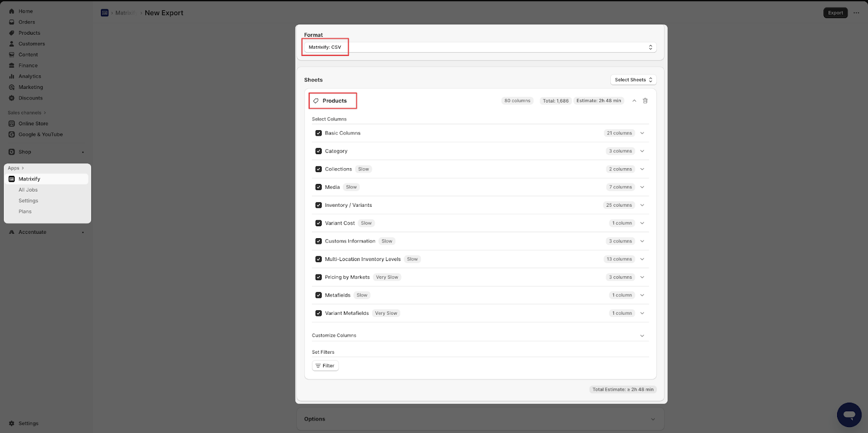
Task: Expand the Customize Columns section
Action: [x=642, y=336]
